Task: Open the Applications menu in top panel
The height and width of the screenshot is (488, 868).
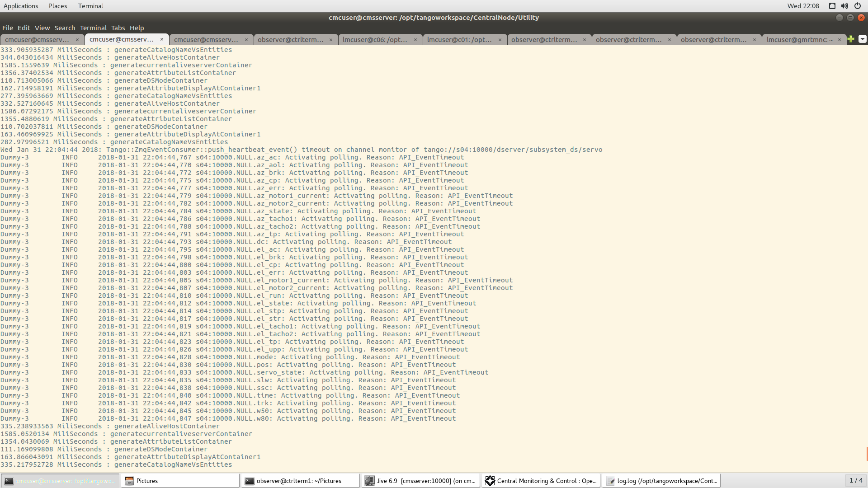Action: pos(21,6)
